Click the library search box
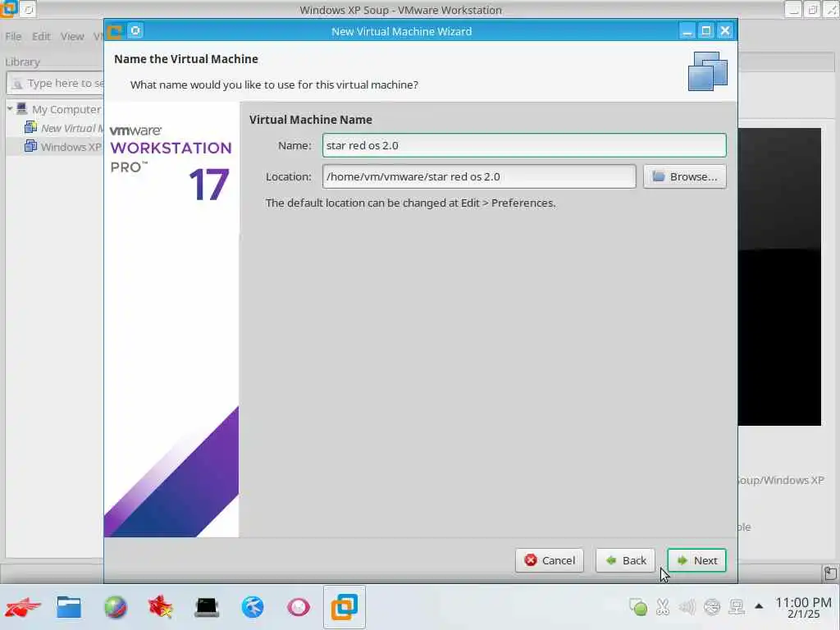The image size is (840, 630). click(57, 83)
